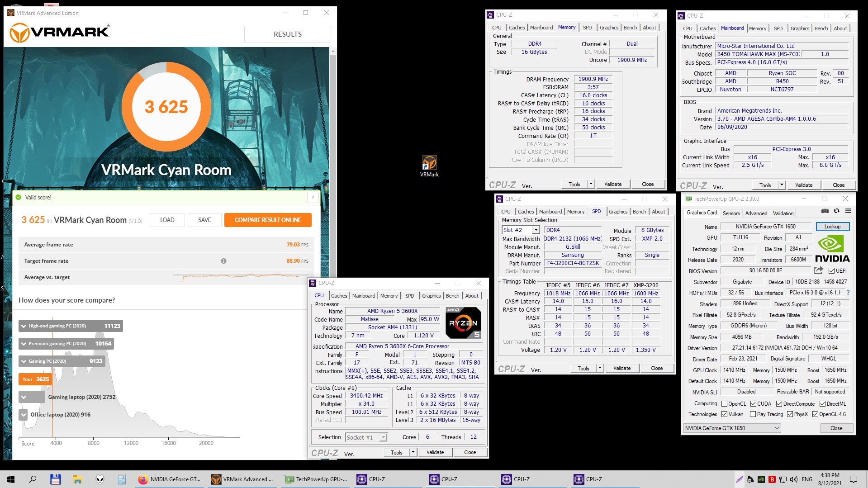Toggle the DirectML checkbox
868x488 pixels.
822,404
